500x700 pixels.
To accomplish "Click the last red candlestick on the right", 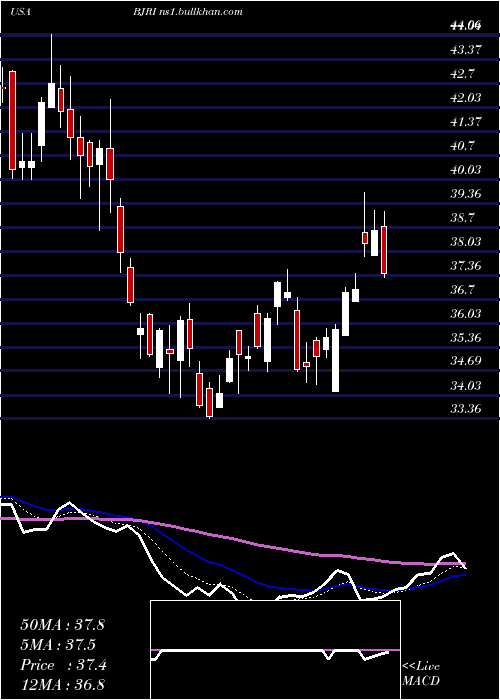I will coord(384,250).
